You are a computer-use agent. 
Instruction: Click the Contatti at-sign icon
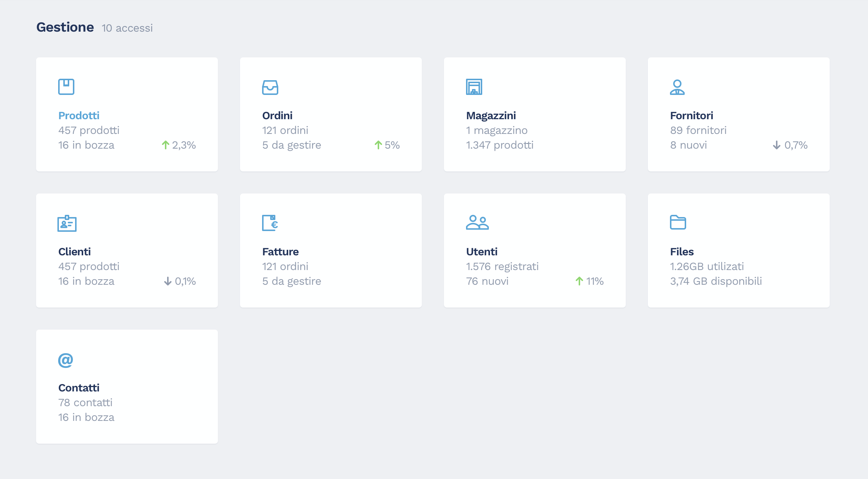click(x=66, y=360)
